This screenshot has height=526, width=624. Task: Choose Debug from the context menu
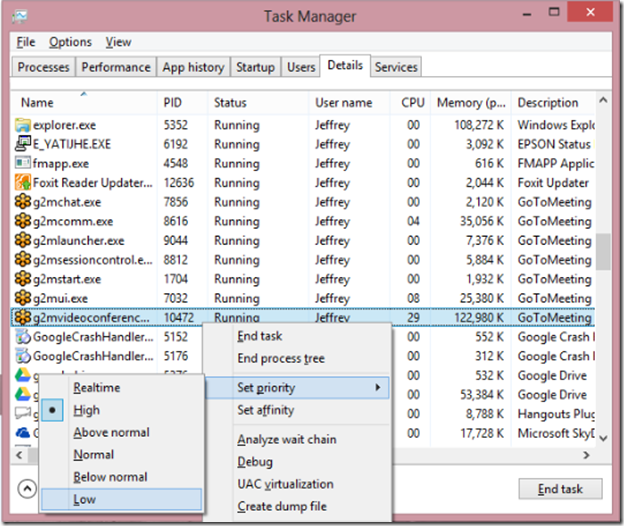click(x=255, y=462)
